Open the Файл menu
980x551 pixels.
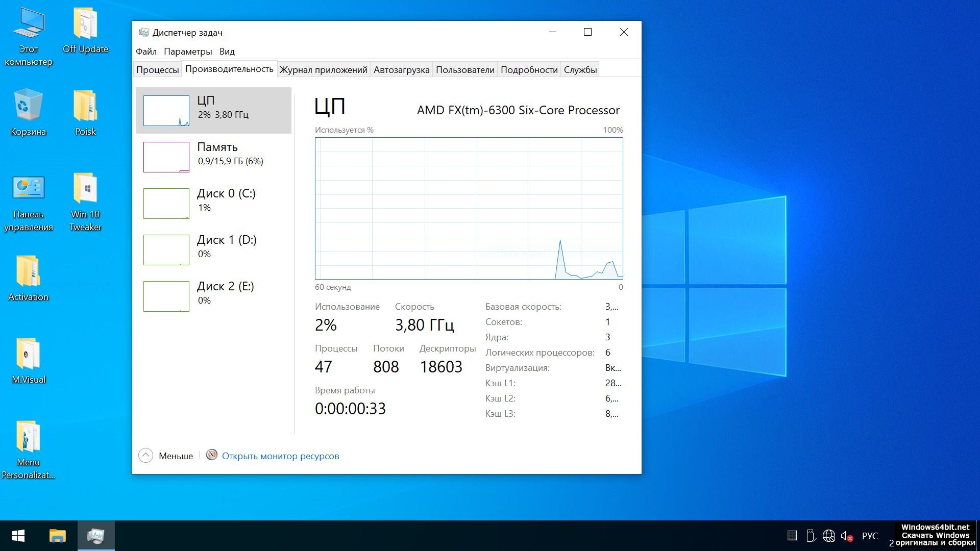(x=146, y=52)
